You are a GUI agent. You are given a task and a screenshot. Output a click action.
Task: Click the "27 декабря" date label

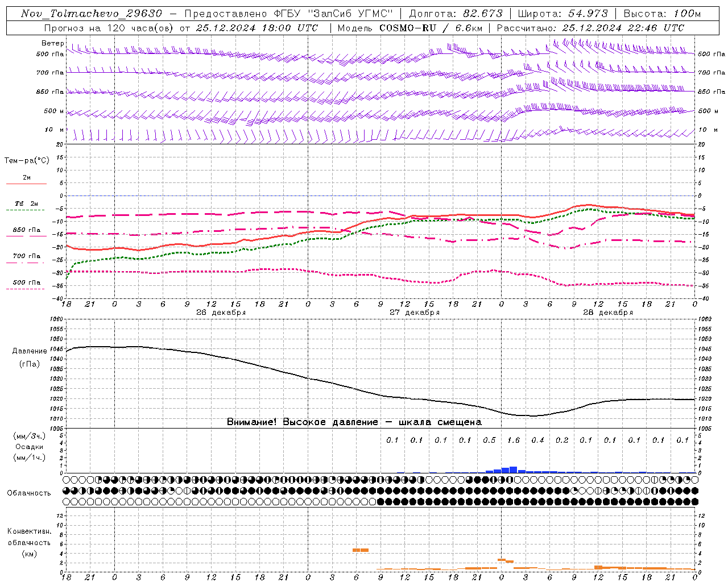tap(415, 313)
